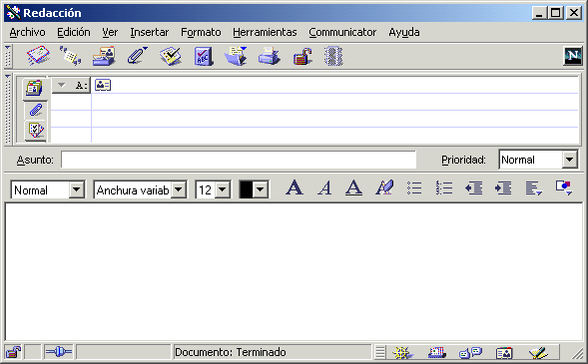
Task: Open the Inbox mailbox component bar icon
Action: coord(436,352)
